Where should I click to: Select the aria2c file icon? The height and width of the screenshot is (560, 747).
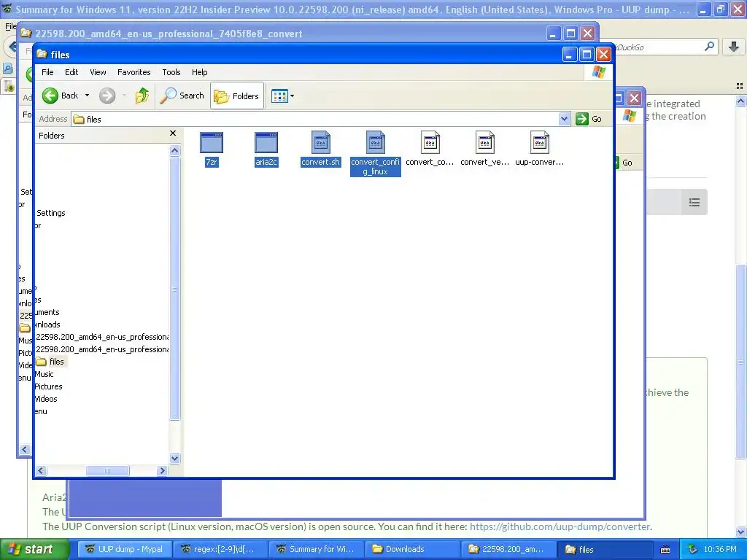click(266, 142)
